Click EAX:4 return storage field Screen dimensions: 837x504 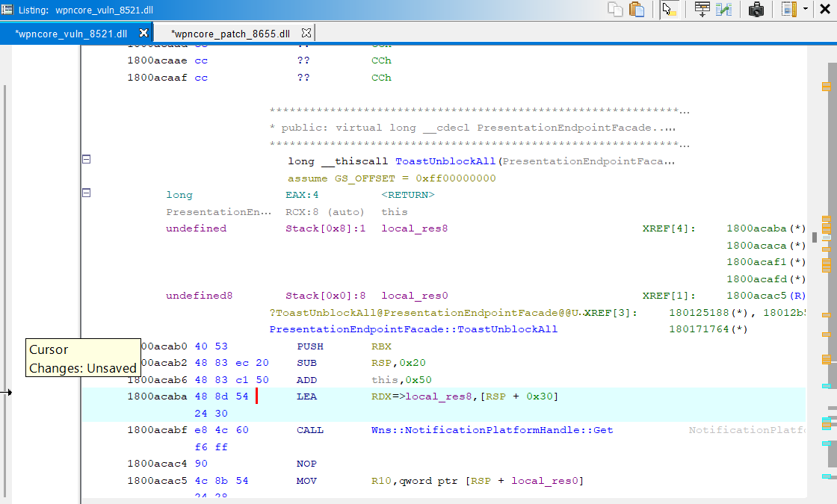click(x=302, y=195)
